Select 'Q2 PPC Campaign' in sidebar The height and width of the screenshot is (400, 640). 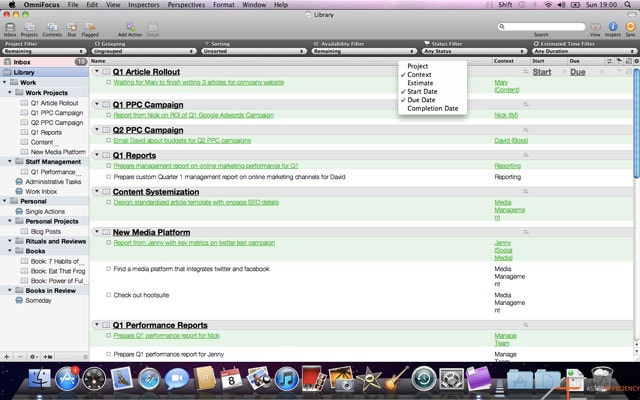(57, 122)
